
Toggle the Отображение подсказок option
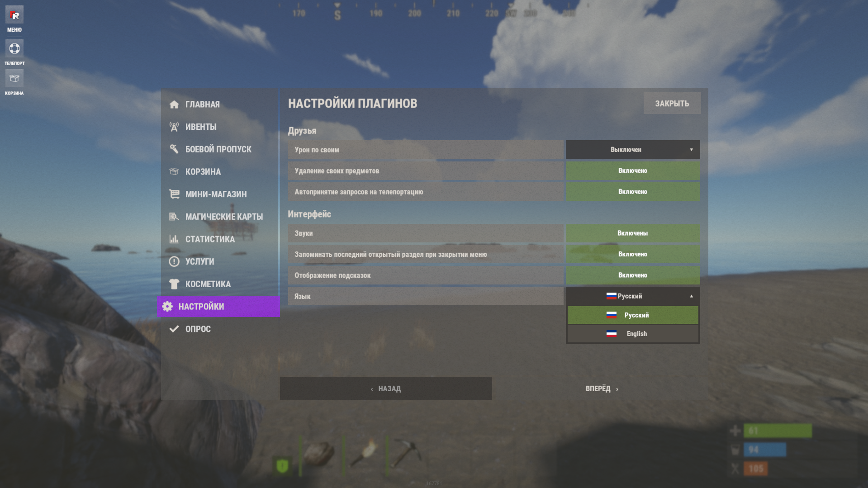click(633, 275)
